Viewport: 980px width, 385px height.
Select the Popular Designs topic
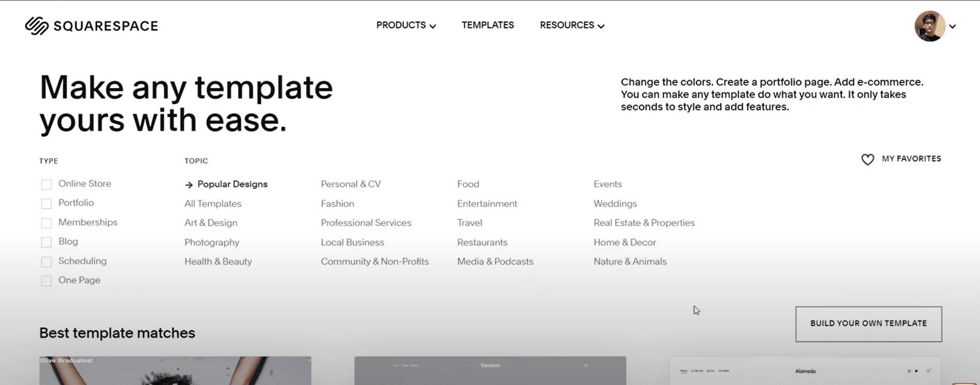(232, 184)
